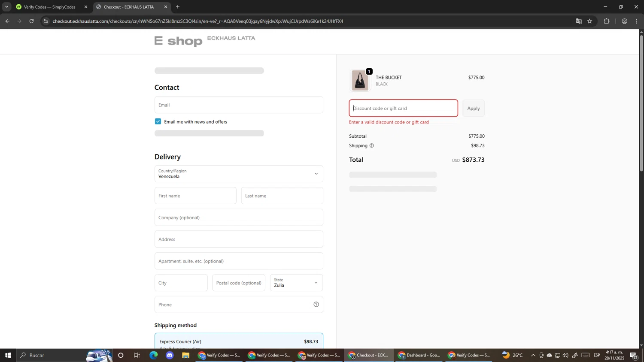Screen dimensions: 644x362
Task: Click THE BUCKET product thumbnail
Action: [360, 80]
